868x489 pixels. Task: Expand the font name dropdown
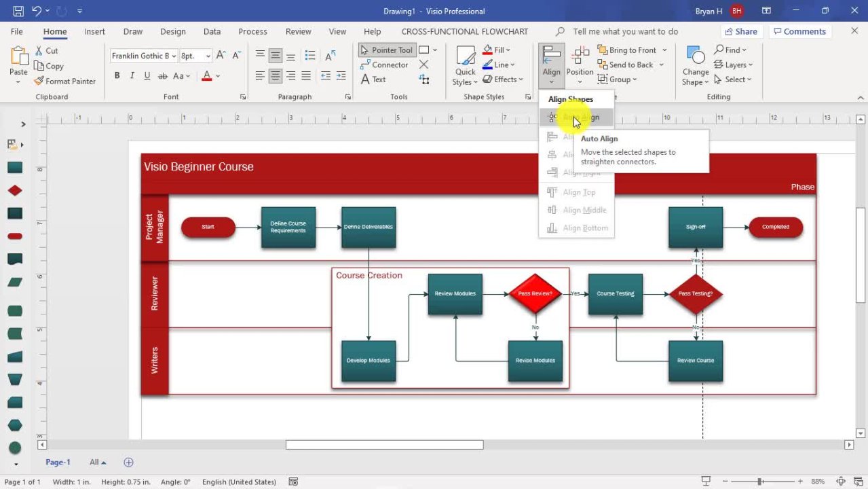point(174,56)
